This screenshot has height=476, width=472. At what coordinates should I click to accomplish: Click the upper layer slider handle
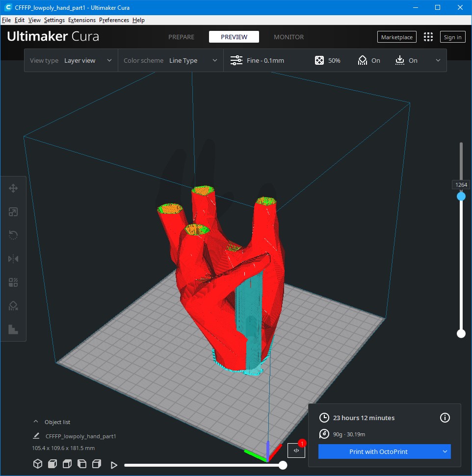click(x=461, y=197)
